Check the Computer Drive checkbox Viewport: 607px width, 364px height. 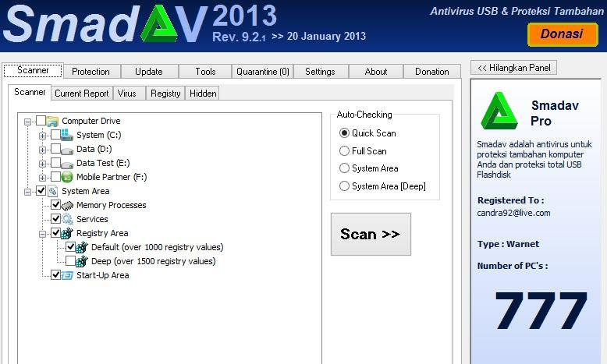pos(41,121)
